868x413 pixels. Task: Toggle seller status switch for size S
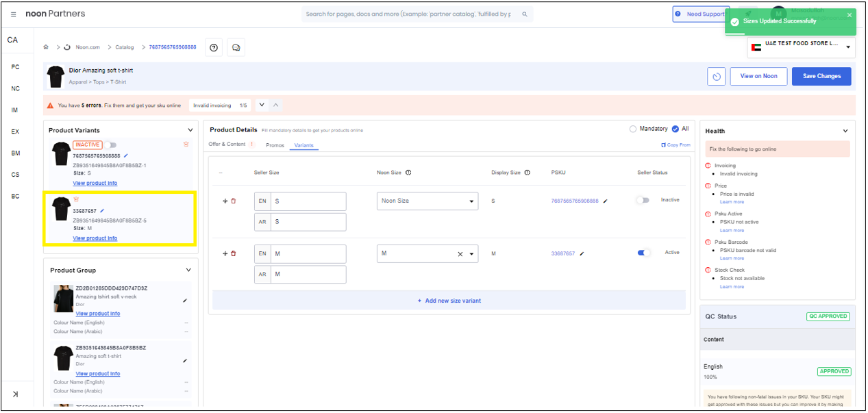pyautogui.click(x=643, y=200)
